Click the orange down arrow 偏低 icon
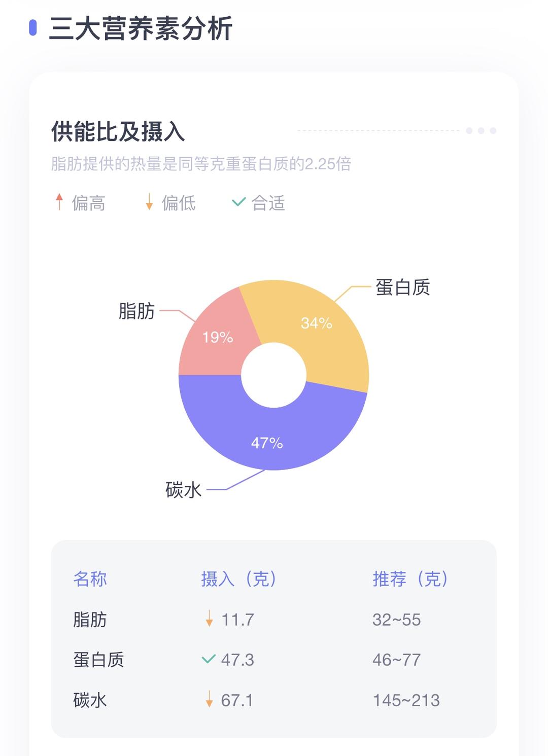The image size is (548, 756). [149, 202]
